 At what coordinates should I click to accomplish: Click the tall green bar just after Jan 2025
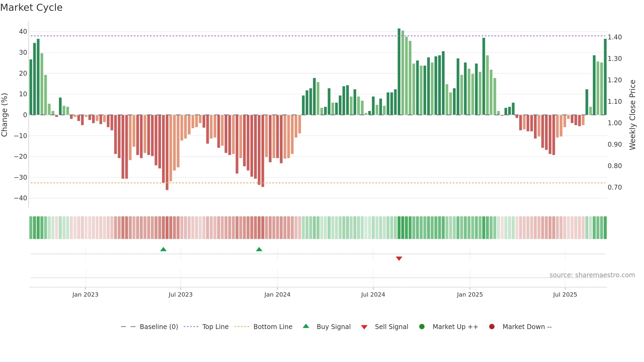point(484,76)
